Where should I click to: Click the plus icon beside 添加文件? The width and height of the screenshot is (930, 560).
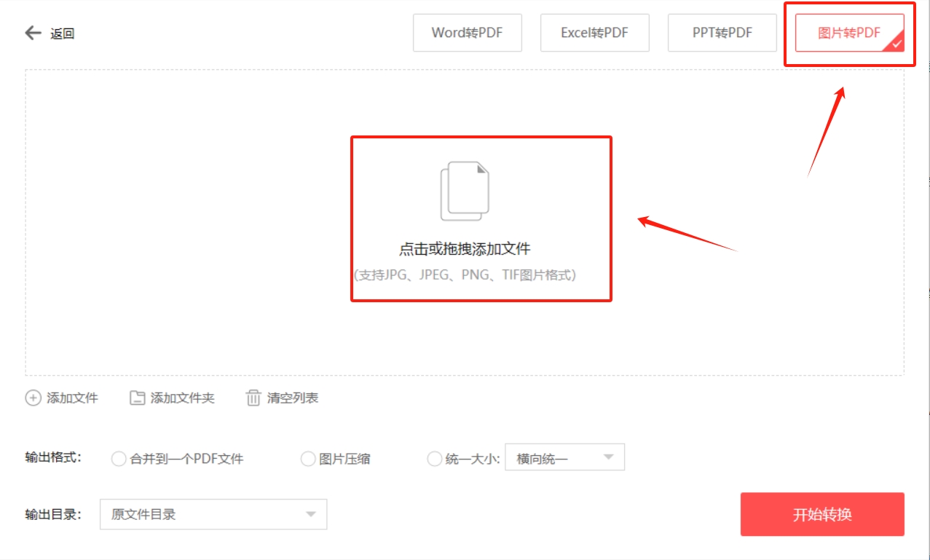point(33,398)
